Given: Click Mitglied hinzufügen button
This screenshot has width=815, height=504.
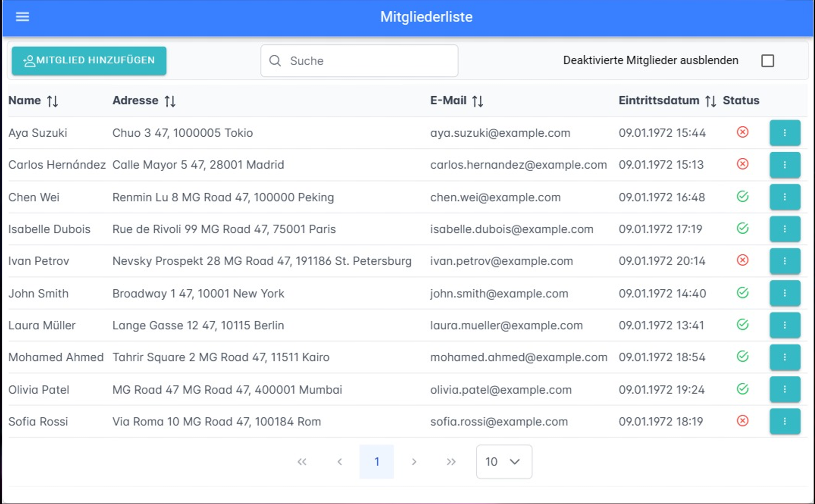Looking at the screenshot, I should point(89,61).
